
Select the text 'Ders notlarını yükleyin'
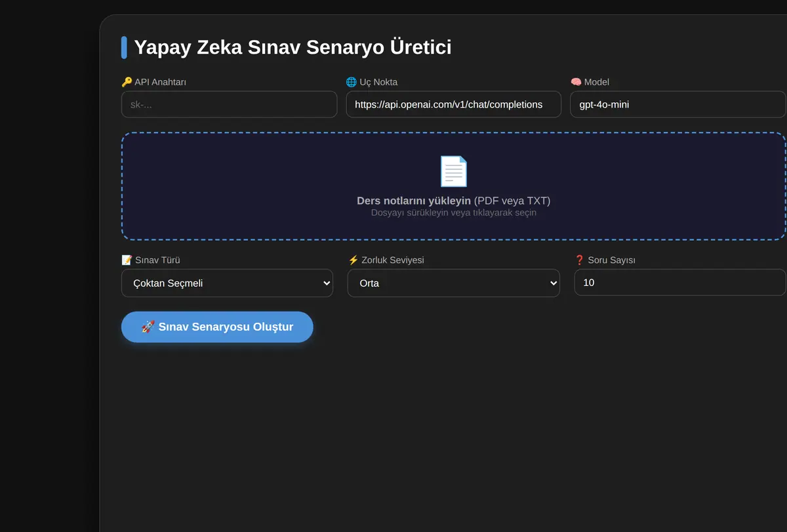[414, 201]
